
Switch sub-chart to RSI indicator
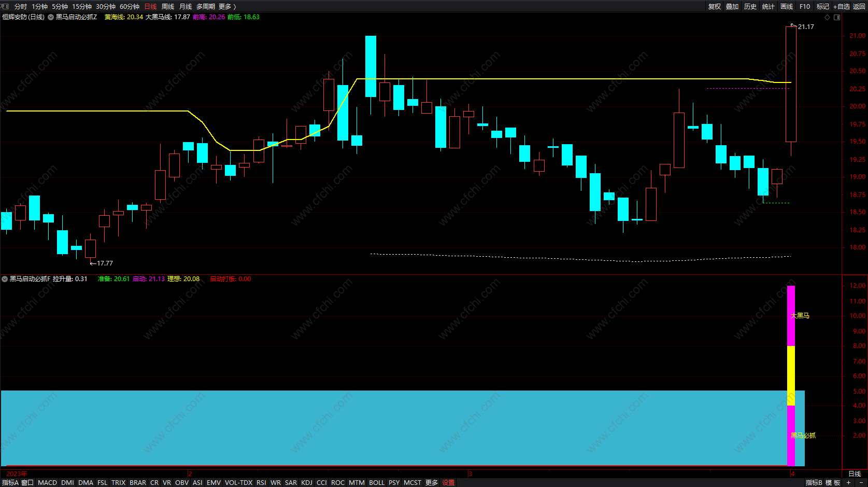tap(261, 482)
